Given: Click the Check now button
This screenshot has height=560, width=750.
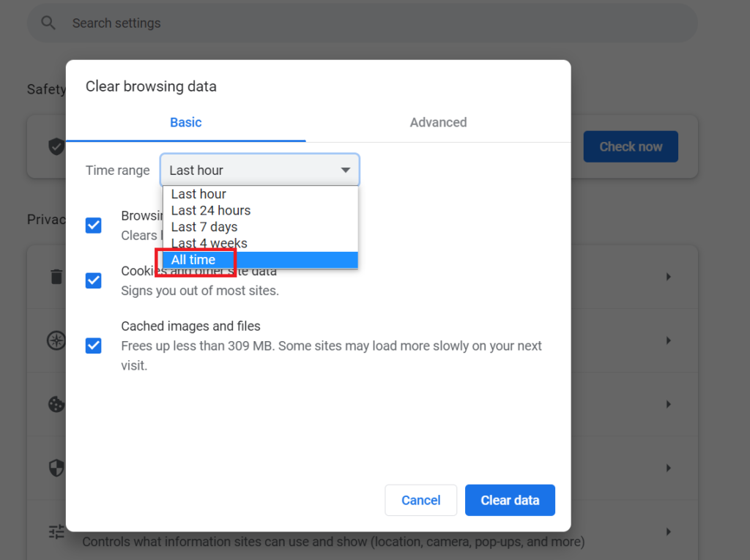Looking at the screenshot, I should click(631, 146).
